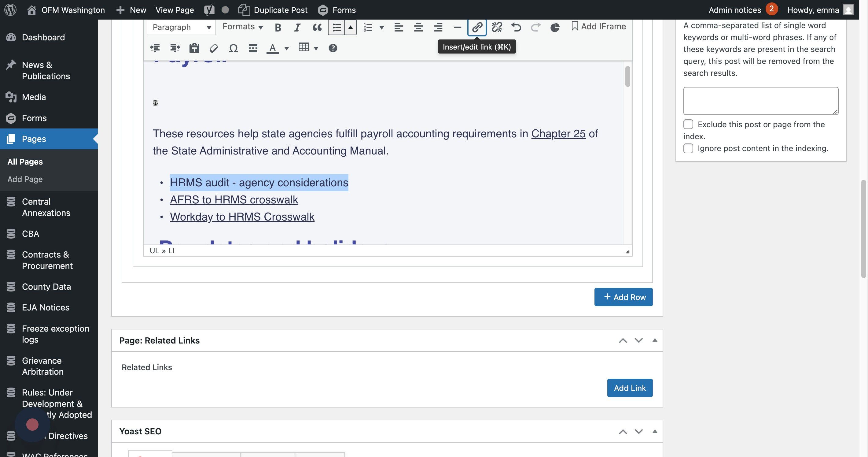Image resolution: width=868 pixels, height=457 pixels.
Task: Expand the text color picker arrow
Action: [x=286, y=48]
